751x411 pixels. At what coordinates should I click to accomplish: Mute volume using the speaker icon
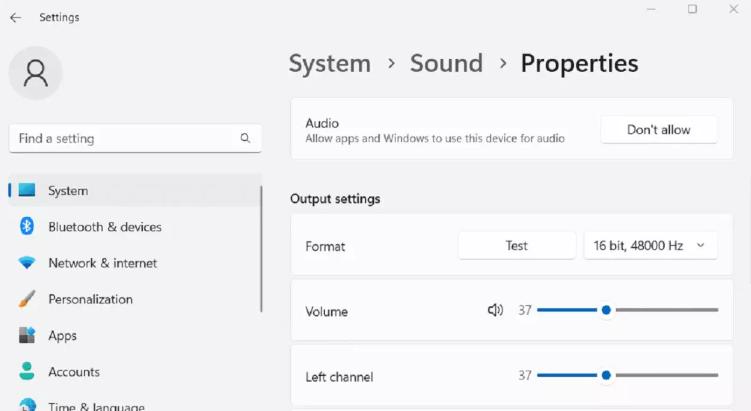pos(495,310)
